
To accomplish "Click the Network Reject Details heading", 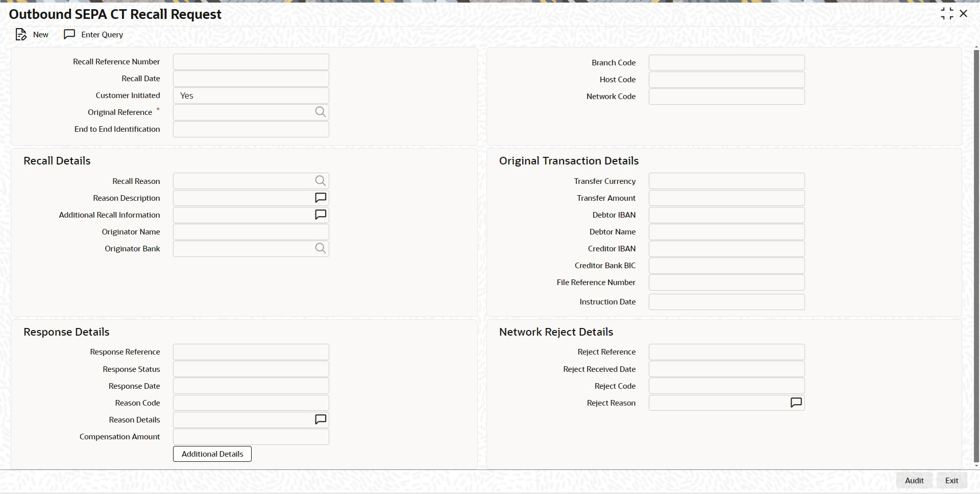I will [556, 332].
